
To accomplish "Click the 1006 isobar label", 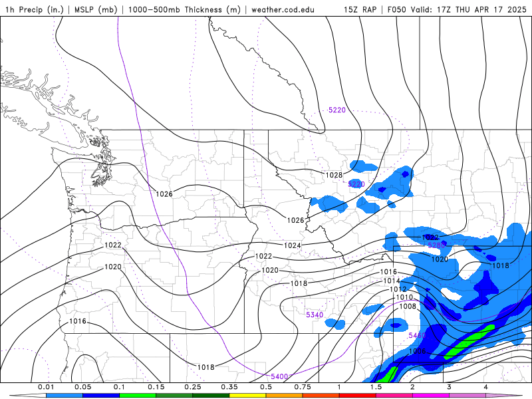I will [418, 351].
